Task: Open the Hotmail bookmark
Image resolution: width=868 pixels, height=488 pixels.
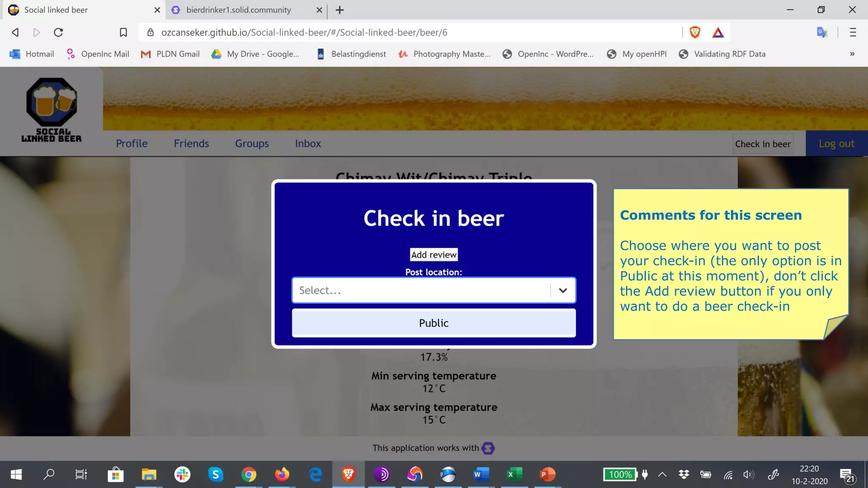Action: 32,54
